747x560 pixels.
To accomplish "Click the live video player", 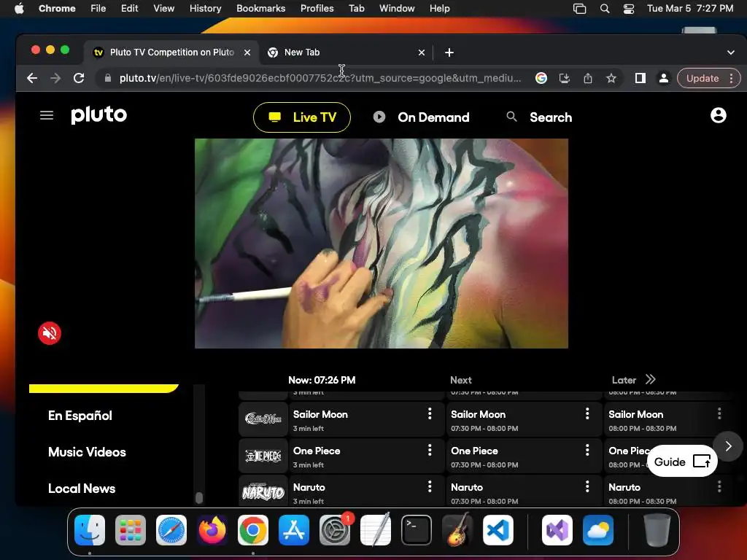I will pos(381,244).
